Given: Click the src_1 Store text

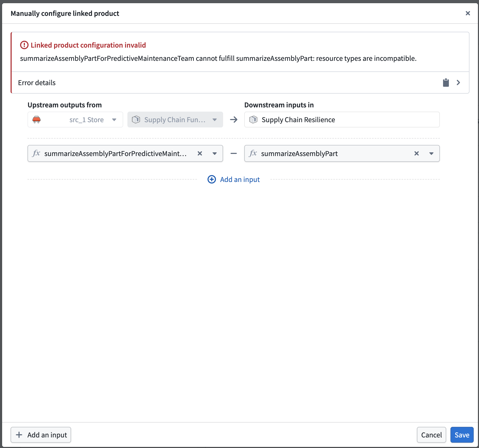Looking at the screenshot, I should tap(86, 120).
